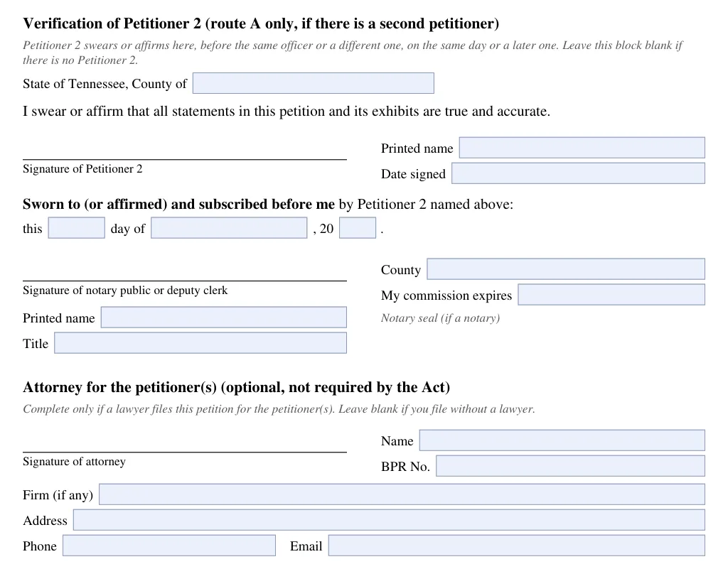Click the 'Notary seal (if a notary)' note
The height and width of the screenshot is (564, 728).
click(x=440, y=318)
